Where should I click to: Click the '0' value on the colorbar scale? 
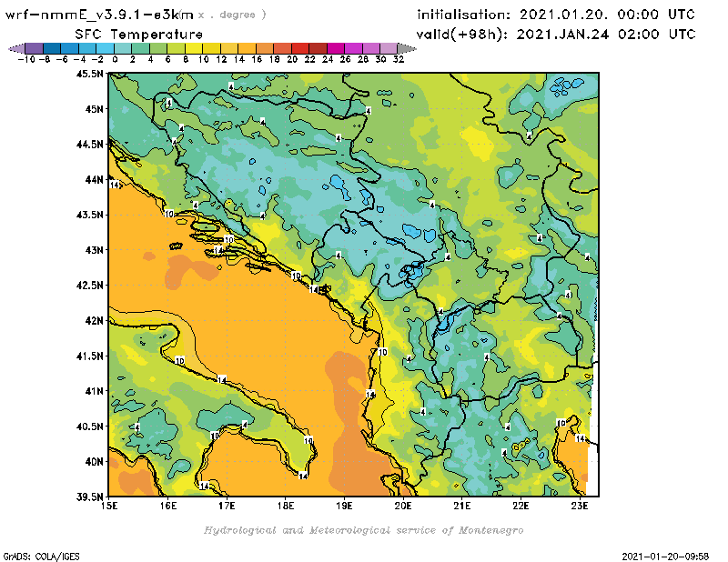(115, 59)
